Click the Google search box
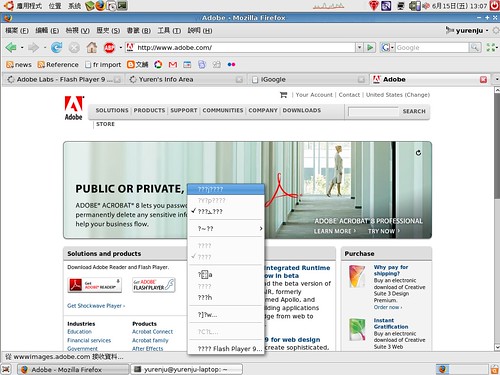 [x=432, y=48]
